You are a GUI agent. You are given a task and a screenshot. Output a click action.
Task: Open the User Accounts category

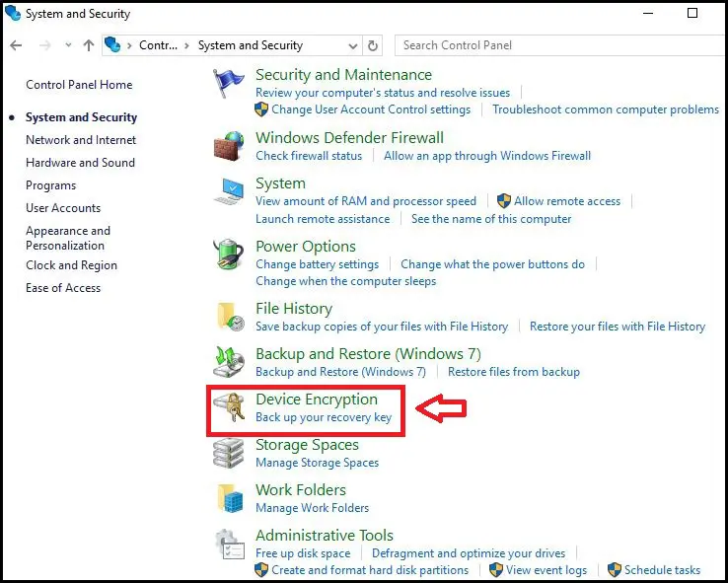pos(63,208)
